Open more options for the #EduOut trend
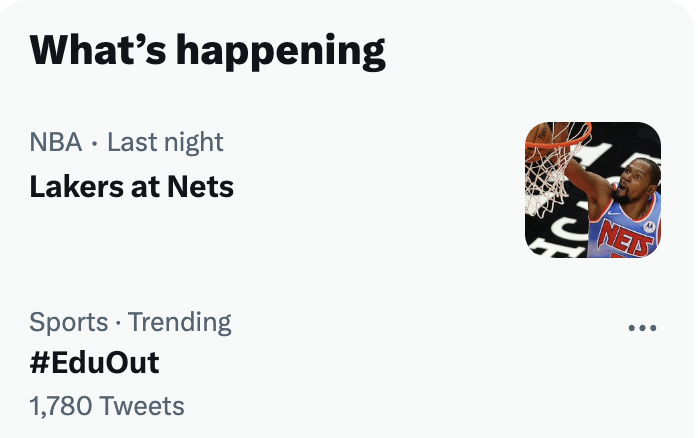 (642, 328)
